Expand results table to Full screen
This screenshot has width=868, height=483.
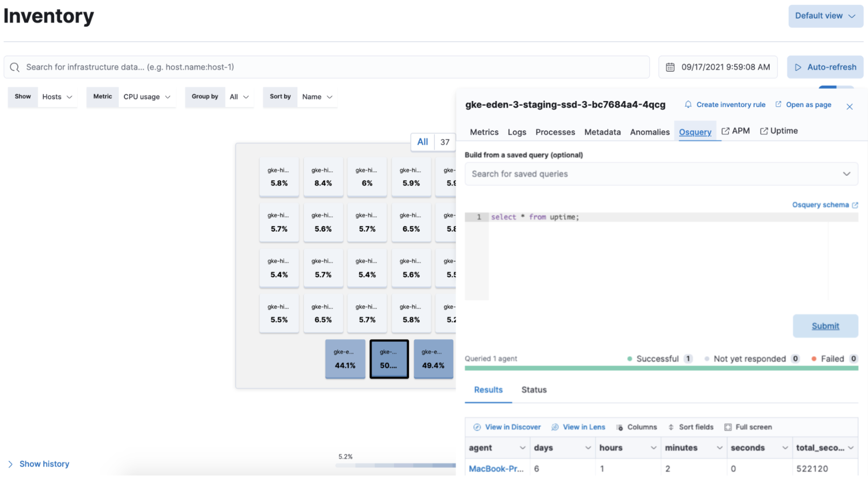pos(748,427)
